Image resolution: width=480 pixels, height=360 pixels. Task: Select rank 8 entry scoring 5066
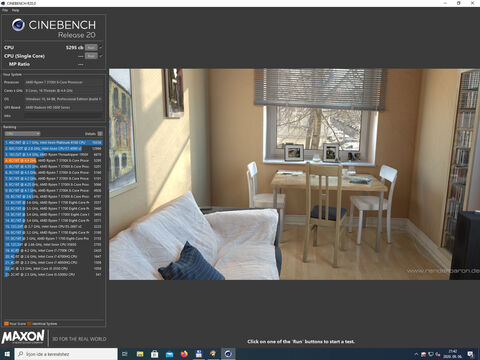pos(53,185)
